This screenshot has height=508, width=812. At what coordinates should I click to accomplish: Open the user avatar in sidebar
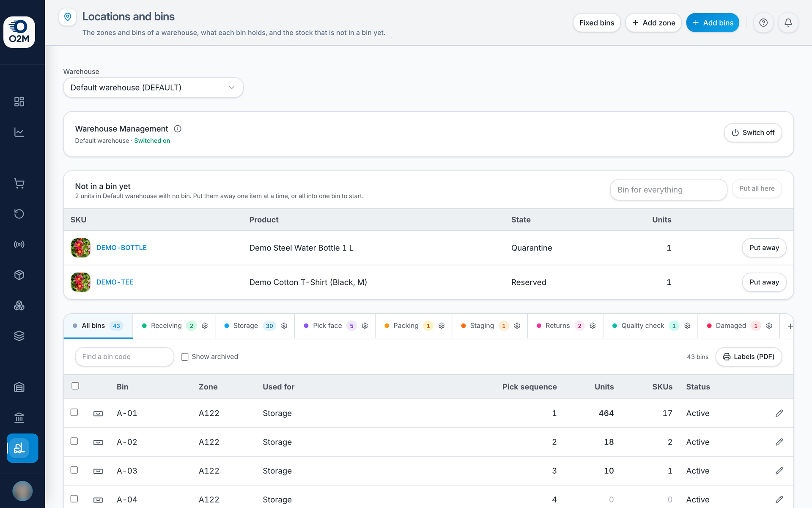pyautogui.click(x=22, y=491)
